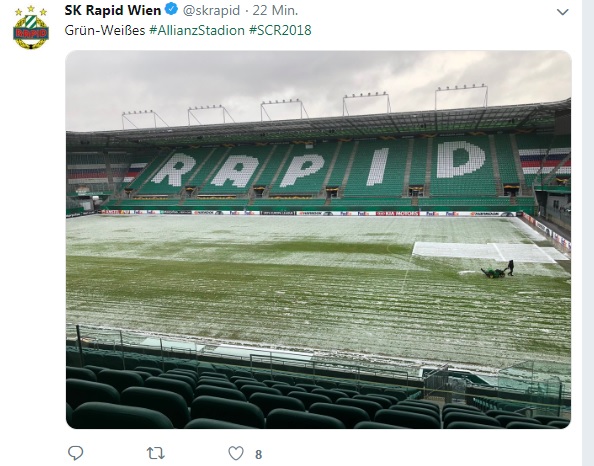Click the SK Rapid Wien account name
The height and width of the screenshot is (466, 594).
pos(113,11)
